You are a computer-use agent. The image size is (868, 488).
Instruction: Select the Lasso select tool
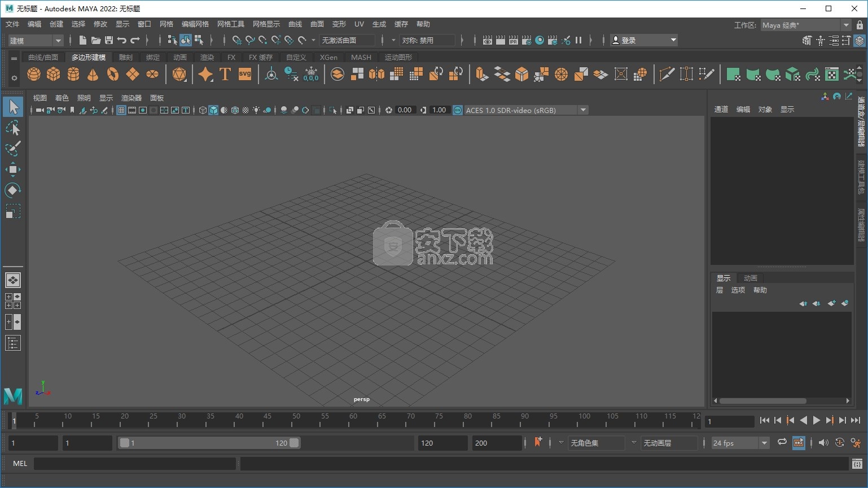point(13,128)
